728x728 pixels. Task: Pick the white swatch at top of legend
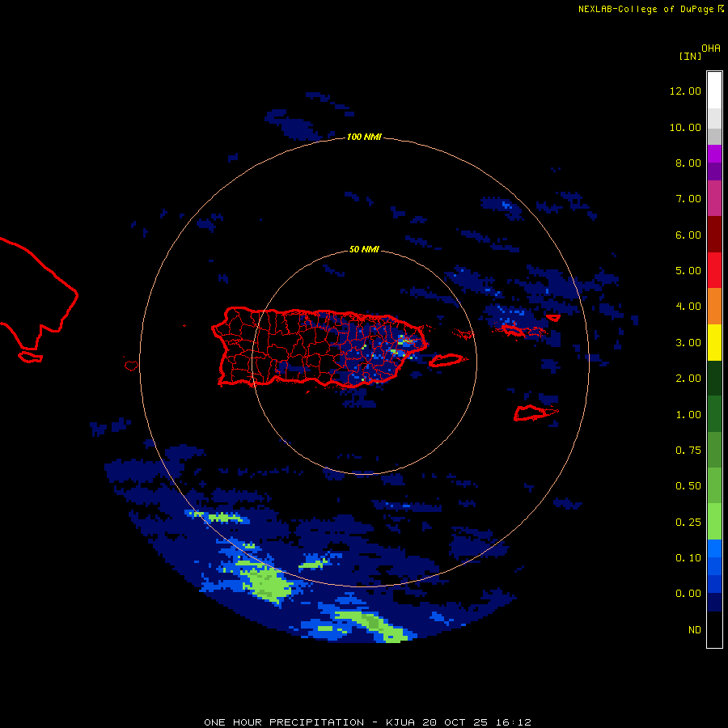pos(714,90)
